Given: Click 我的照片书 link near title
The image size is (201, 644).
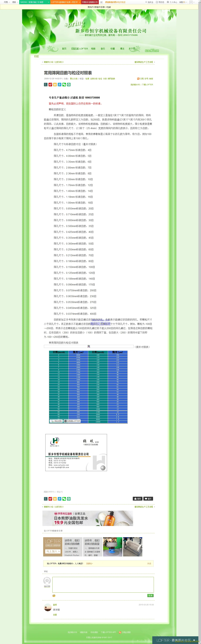Looking at the screenshot, I should point(135,84).
